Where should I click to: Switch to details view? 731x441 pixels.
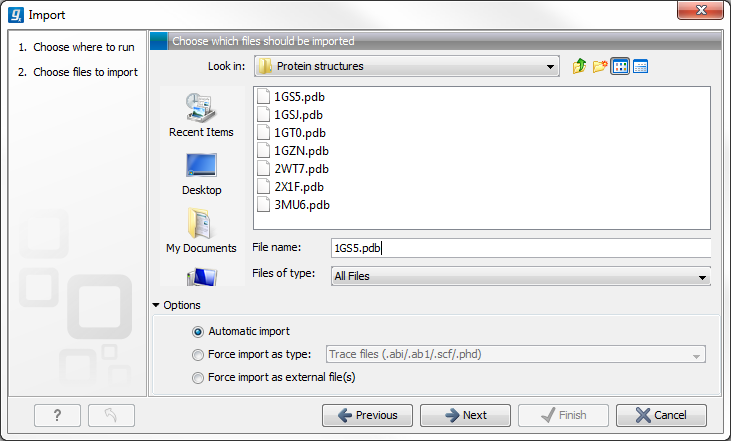click(641, 66)
